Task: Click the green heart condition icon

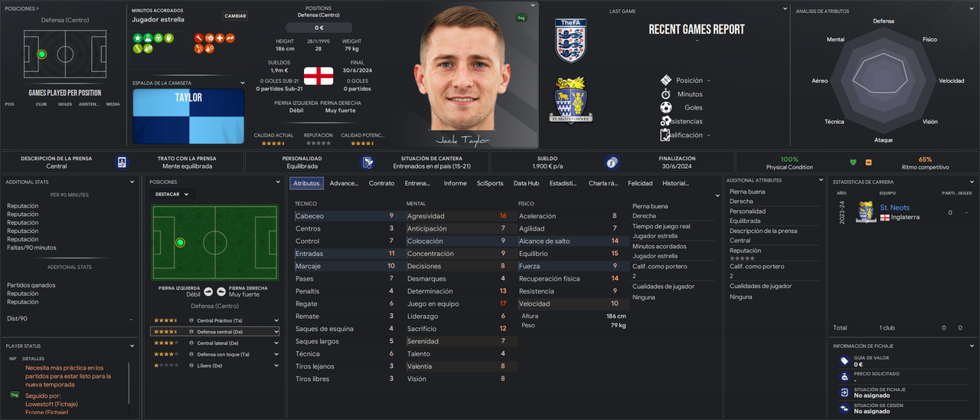Action: point(854,162)
